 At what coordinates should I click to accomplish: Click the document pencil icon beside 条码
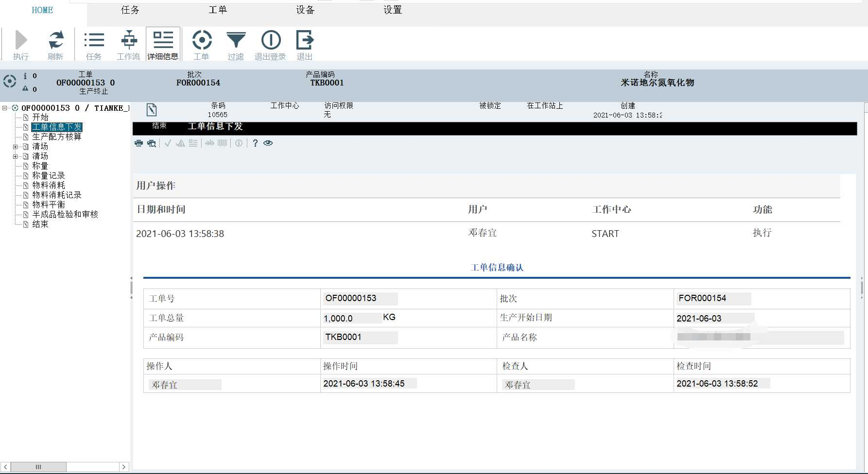click(x=152, y=110)
